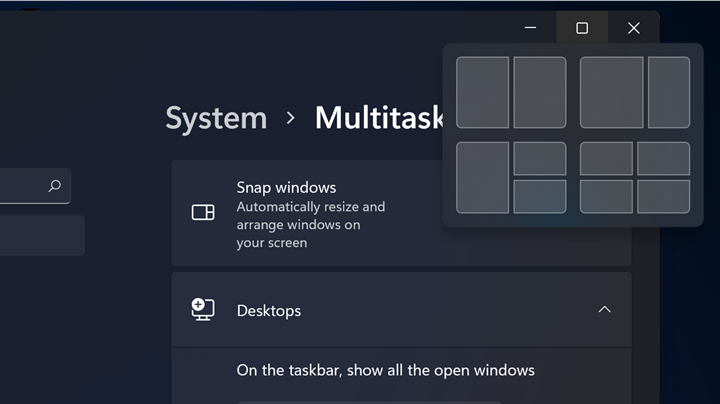Snap to narrow right zone in the uneven two-column layout
The width and height of the screenshot is (720, 404).
(669, 92)
